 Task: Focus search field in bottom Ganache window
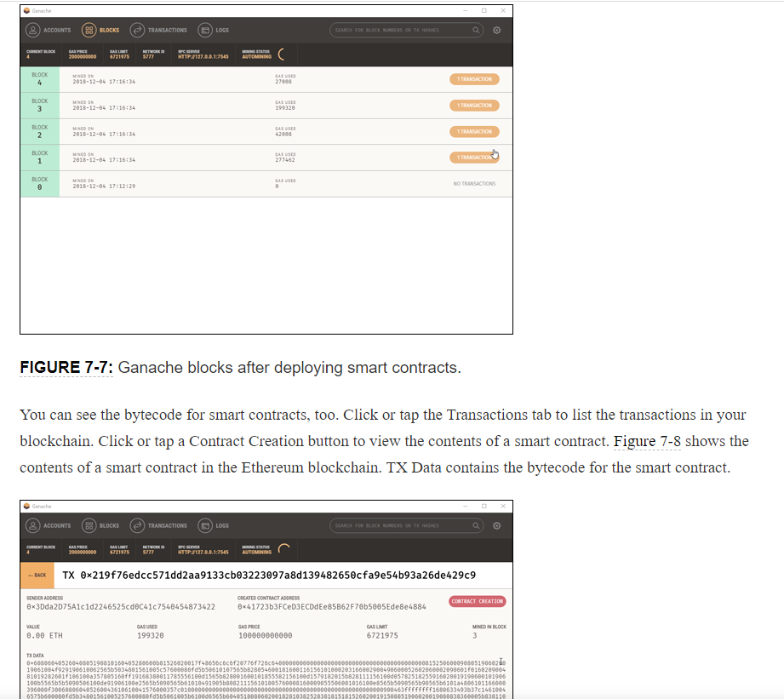406,525
